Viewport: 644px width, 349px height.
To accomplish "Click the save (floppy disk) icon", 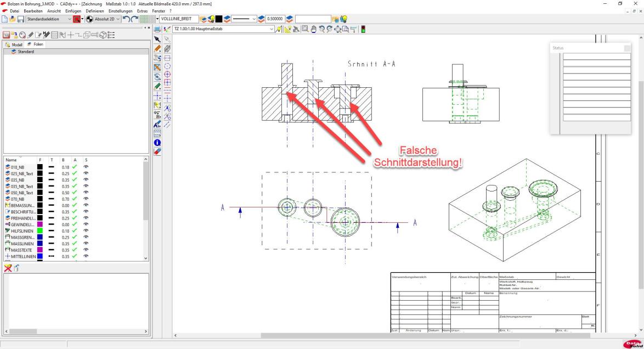I will point(21,20).
